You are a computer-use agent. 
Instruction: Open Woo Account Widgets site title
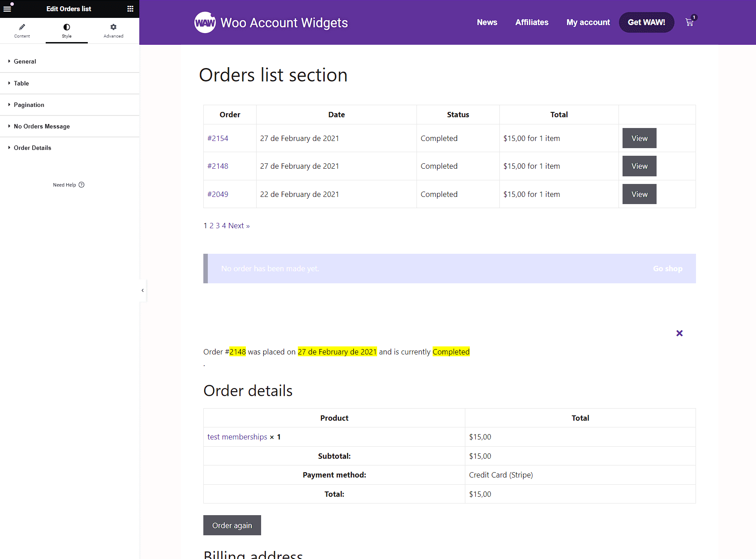pos(284,23)
